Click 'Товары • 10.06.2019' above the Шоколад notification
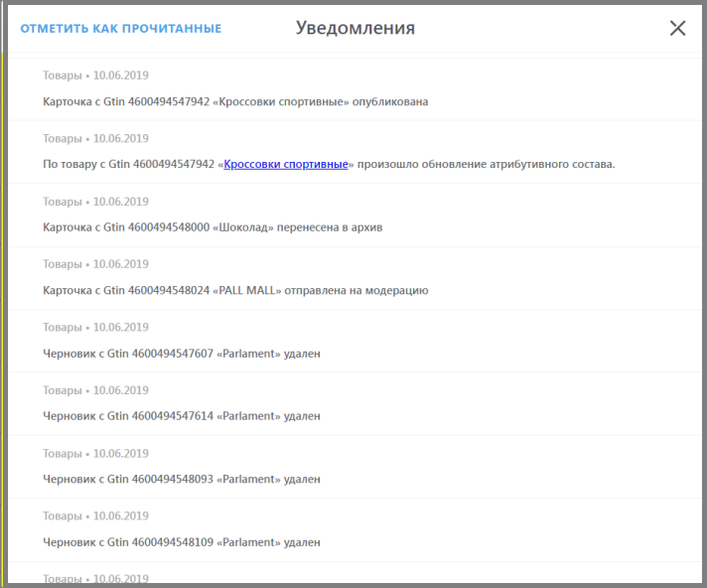 click(x=95, y=202)
